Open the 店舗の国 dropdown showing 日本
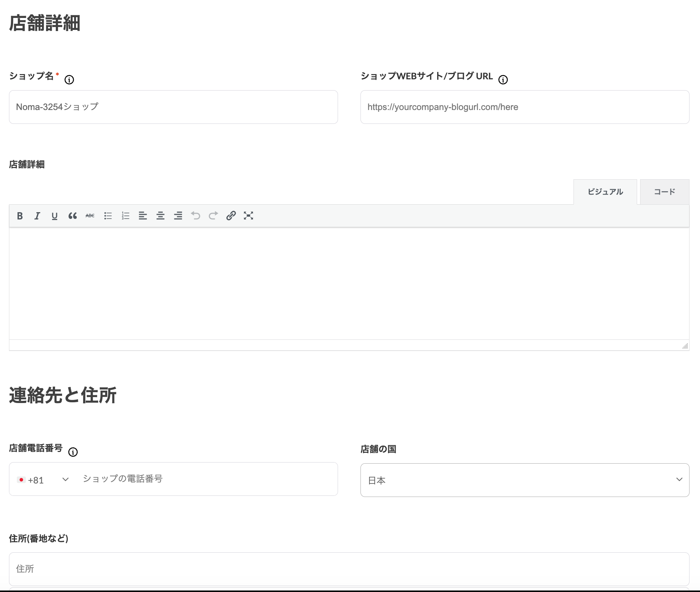 click(x=524, y=480)
